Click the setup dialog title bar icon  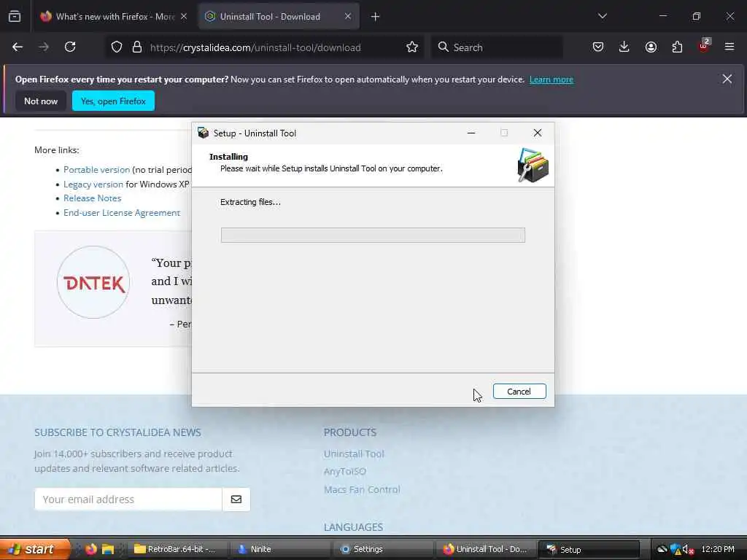pyautogui.click(x=204, y=133)
